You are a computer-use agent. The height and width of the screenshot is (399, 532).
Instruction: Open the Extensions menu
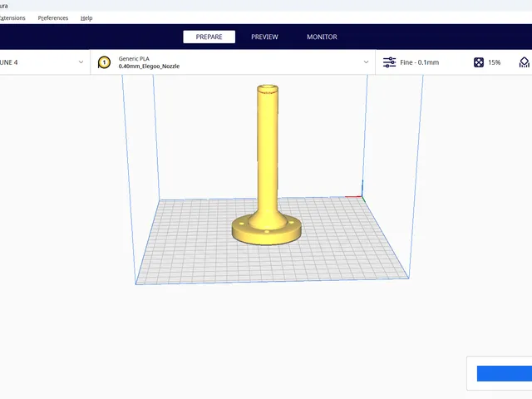click(12, 18)
